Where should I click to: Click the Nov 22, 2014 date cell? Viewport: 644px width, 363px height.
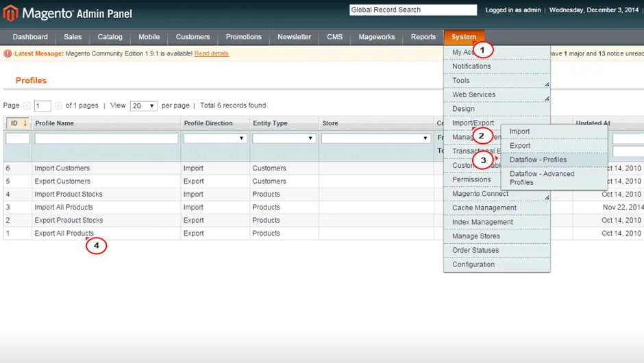pos(623,207)
